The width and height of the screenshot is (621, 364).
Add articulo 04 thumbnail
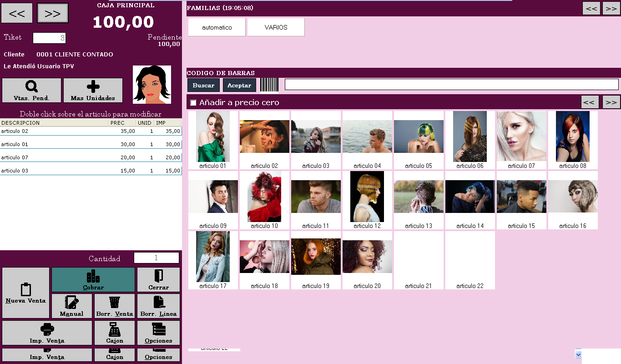(367, 140)
